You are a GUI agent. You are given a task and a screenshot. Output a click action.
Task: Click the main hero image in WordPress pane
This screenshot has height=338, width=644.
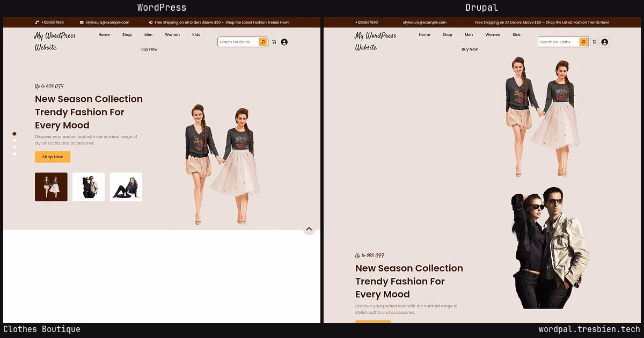tap(223, 165)
